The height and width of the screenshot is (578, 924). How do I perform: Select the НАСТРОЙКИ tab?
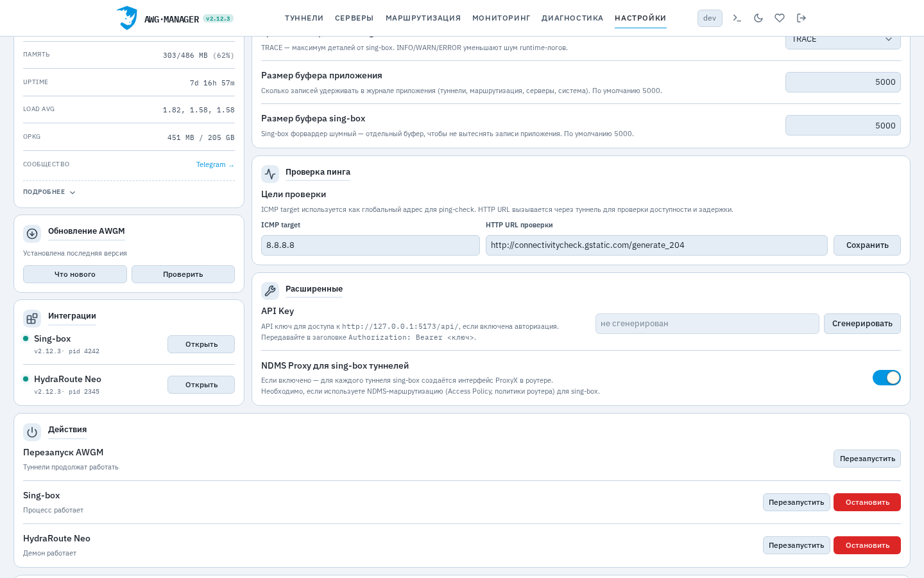click(640, 18)
